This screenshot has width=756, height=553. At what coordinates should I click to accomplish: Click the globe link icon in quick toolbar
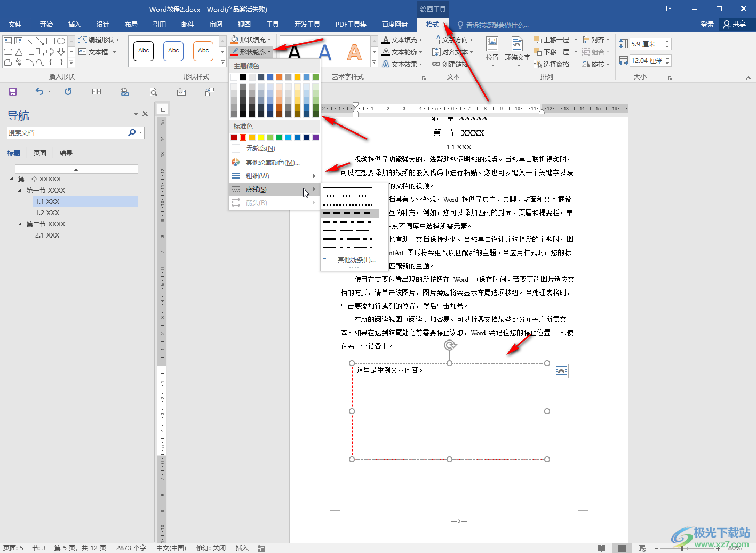pyautogui.click(x=125, y=92)
